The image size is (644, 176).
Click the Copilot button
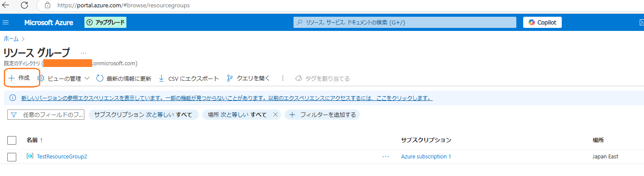point(542,22)
